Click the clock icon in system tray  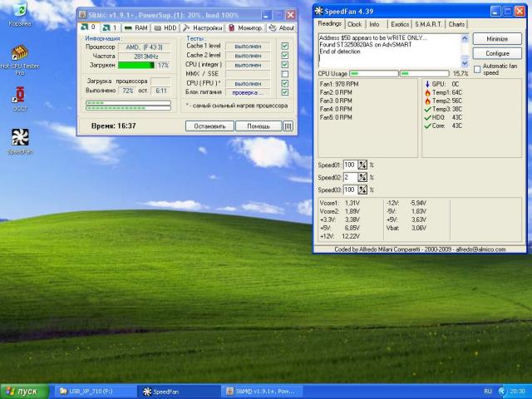pyautogui.click(x=501, y=392)
